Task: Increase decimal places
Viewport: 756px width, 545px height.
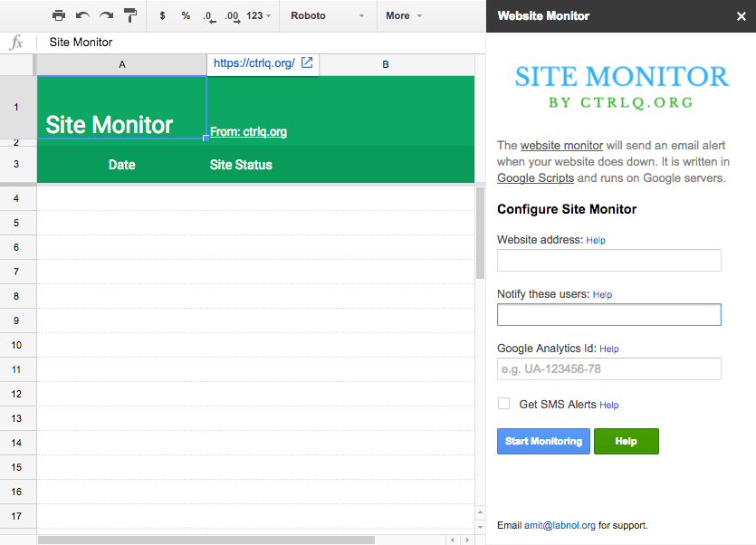Action: click(x=233, y=16)
